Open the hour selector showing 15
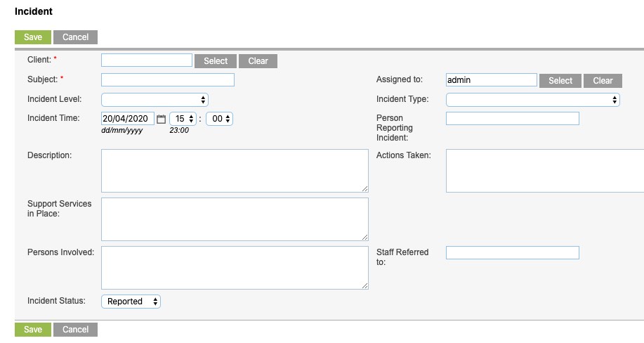 (x=183, y=119)
